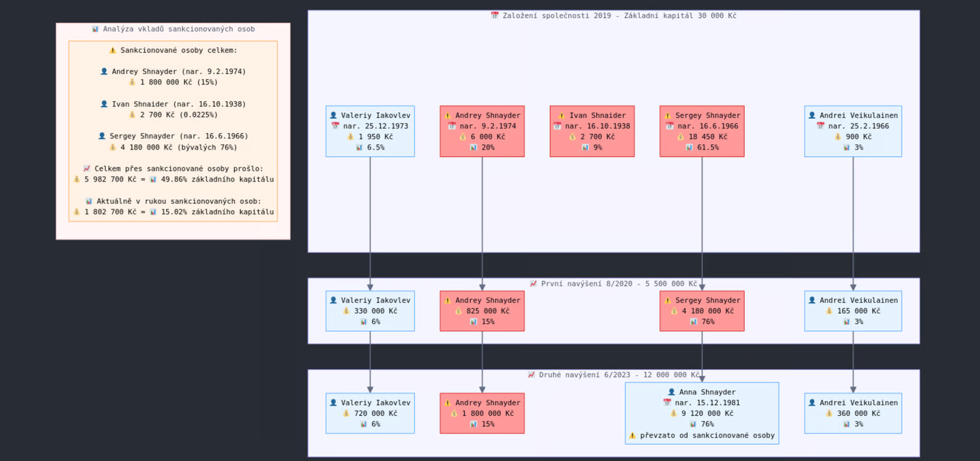Click the calendar icon beside "Založení společnosti 2019"
Viewport: 980px width, 461px height.
494,16
